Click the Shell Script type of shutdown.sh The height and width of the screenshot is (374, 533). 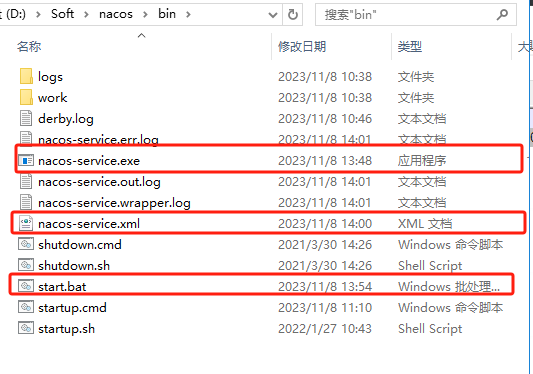430,266
